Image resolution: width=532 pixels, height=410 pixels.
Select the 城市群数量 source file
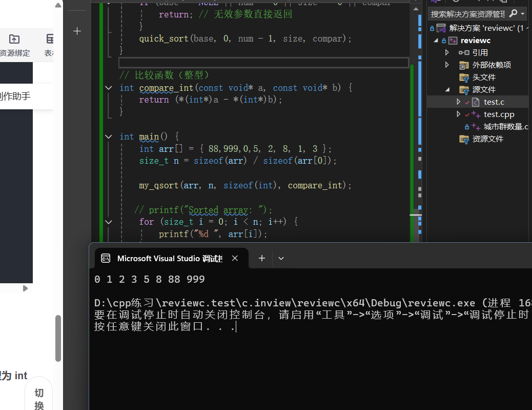pos(505,127)
